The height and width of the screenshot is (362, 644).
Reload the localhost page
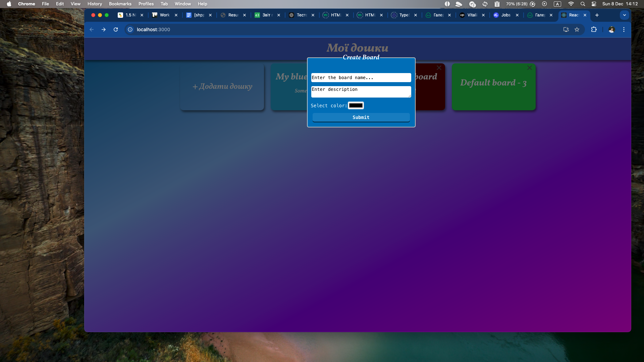pyautogui.click(x=116, y=29)
